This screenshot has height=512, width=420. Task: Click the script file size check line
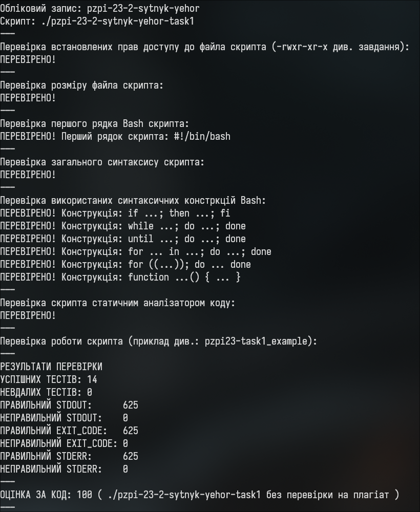[x=81, y=86]
